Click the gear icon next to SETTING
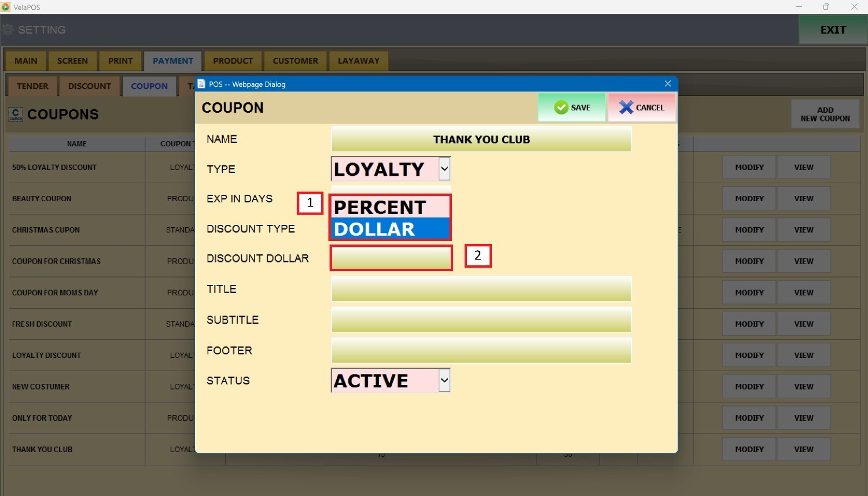The image size is (868, 496). [x=8, y=30]
